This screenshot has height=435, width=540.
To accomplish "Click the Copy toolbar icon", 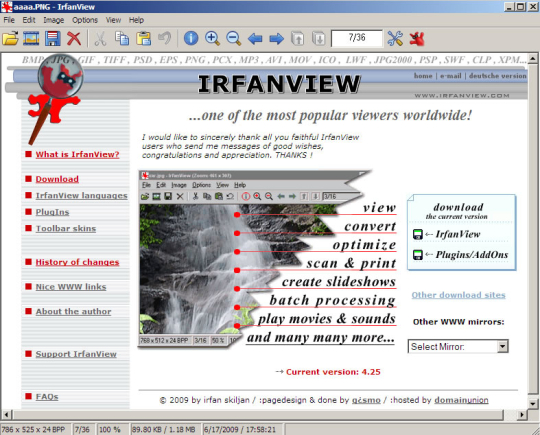I will click(122, 38).
